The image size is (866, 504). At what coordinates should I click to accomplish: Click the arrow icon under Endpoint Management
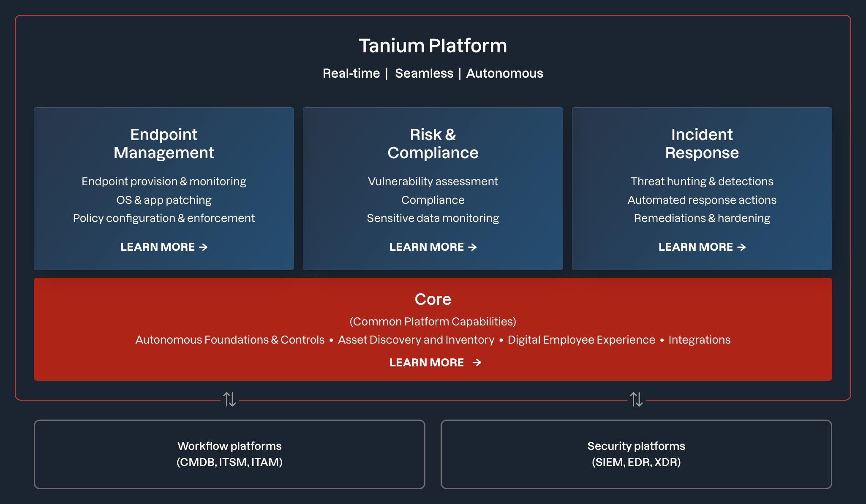pyautogui.click(x=203, y=247)
